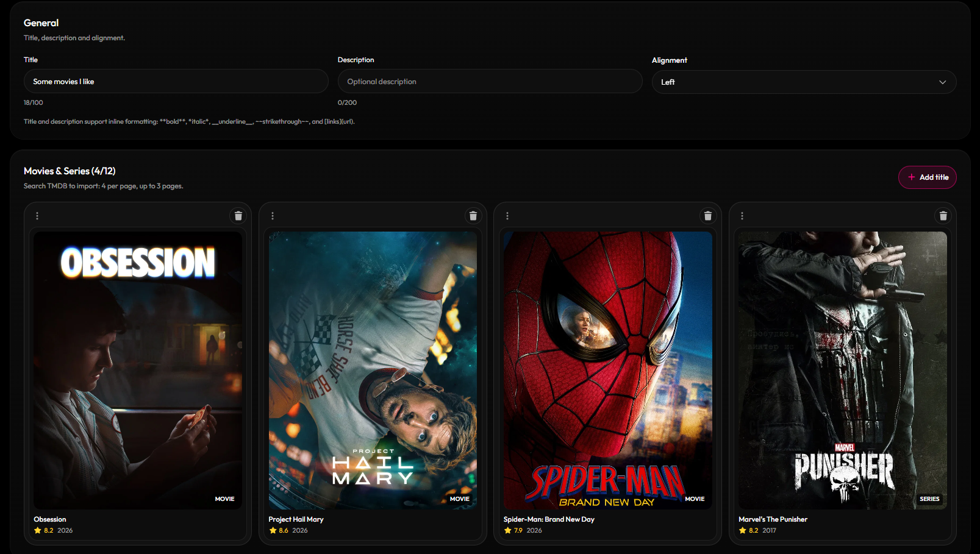Screen dimensions: 980x554
Task: Expand the Alignment chevron arrow
Action: click(943, 82)
